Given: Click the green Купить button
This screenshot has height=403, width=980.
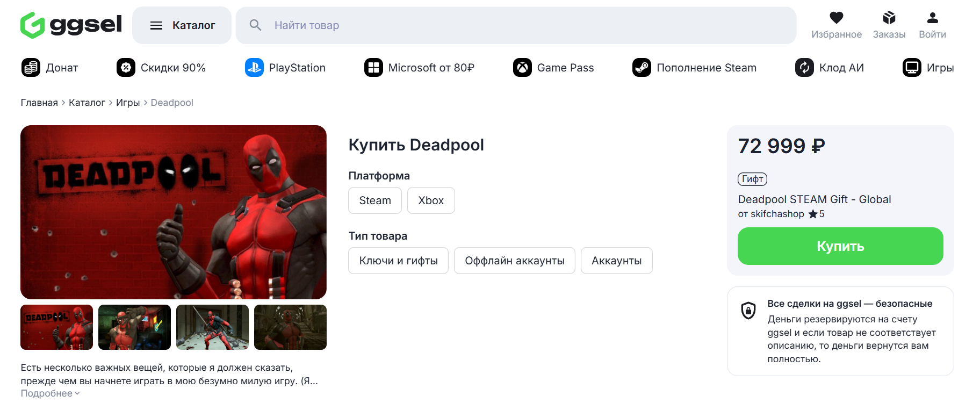Looking at the screenshot, I should pyautogui.click(x=840, y=246).
